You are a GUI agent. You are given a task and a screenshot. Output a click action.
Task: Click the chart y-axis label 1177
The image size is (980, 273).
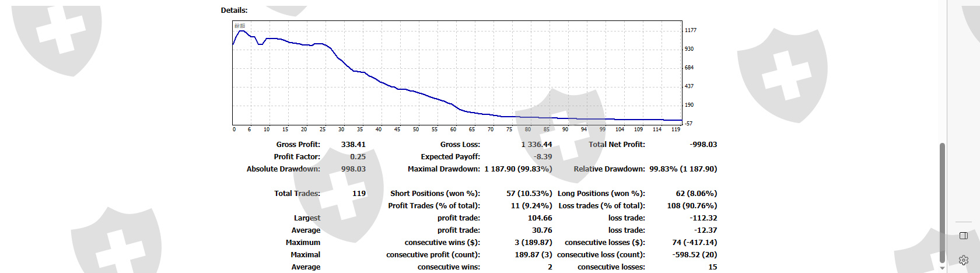coord(691,30)
